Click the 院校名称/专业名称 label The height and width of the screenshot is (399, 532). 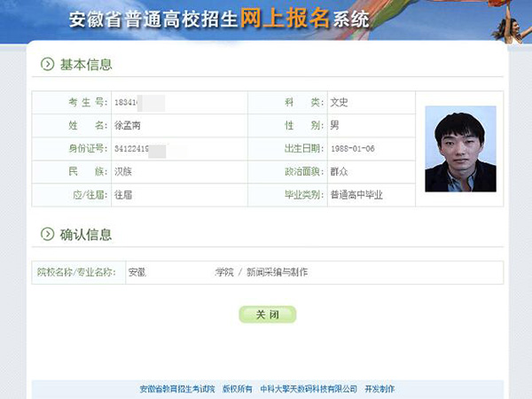coord(76,272)
